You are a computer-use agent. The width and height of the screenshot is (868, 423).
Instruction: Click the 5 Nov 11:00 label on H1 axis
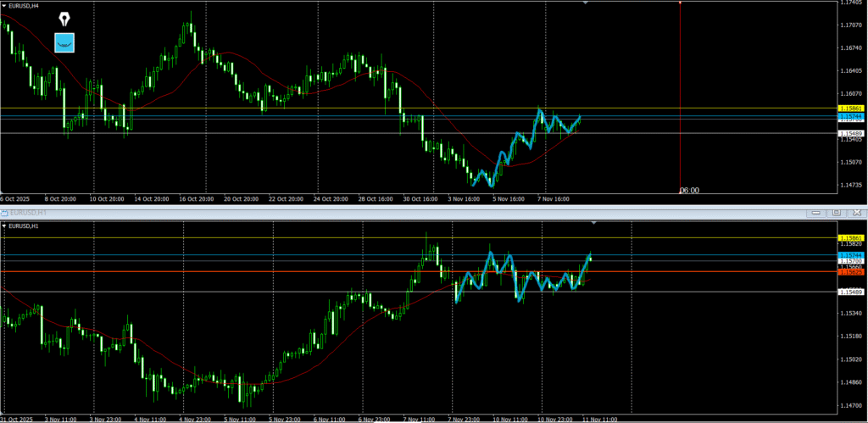click(x=238, y=419)
